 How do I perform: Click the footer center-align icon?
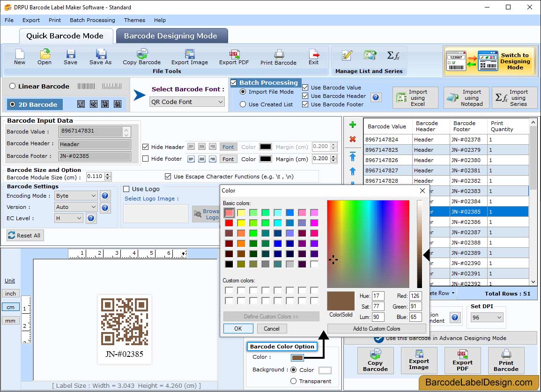click(x=202, y=159)
